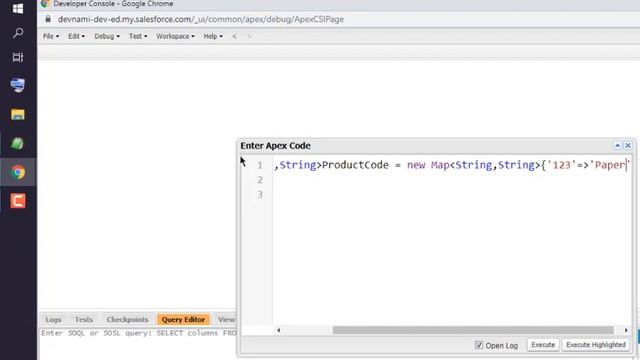Open Task View in the taskbar
This screenshot has height=360, width=640.
coord(18,57)
